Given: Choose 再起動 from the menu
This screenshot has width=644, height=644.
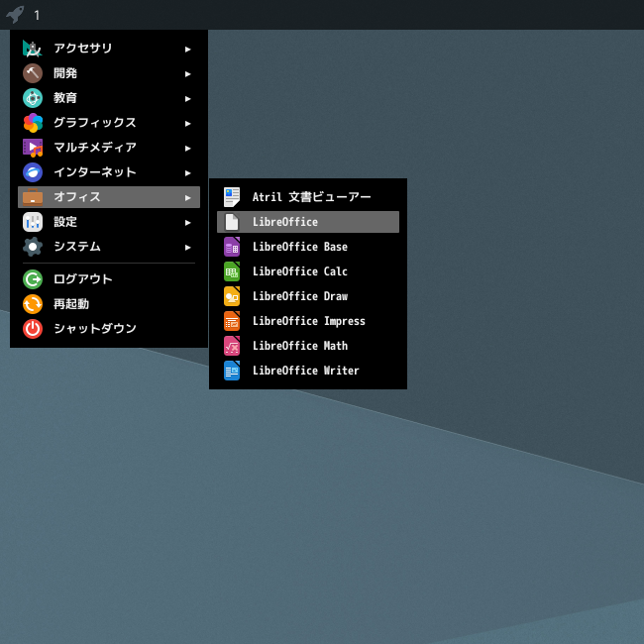Looking at the screenshot, I should coord(109,304).
